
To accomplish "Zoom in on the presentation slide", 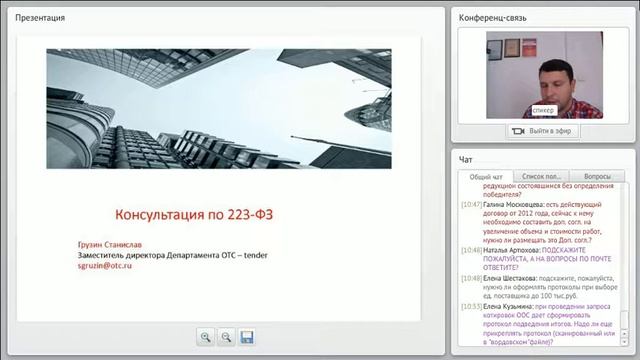I will [205, 337].
